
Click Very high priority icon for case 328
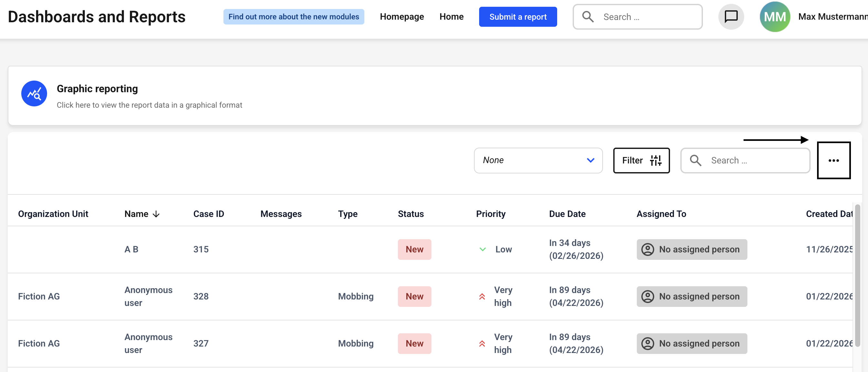tap(482, 297)
